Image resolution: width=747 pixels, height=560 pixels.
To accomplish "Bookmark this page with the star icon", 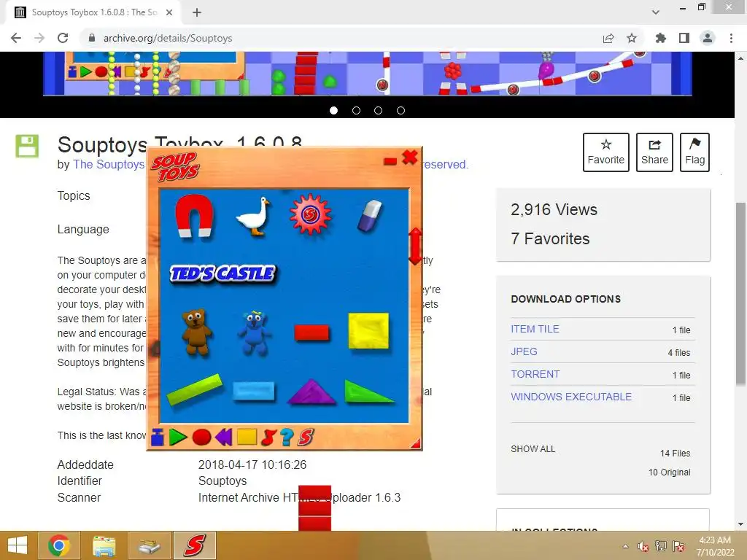I will (x=632, y=38).
